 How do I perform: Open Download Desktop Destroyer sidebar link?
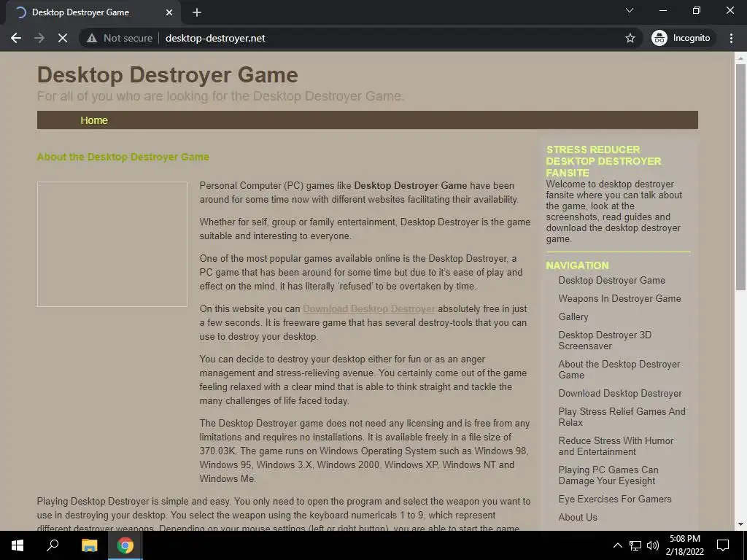[x=620, y=393]
